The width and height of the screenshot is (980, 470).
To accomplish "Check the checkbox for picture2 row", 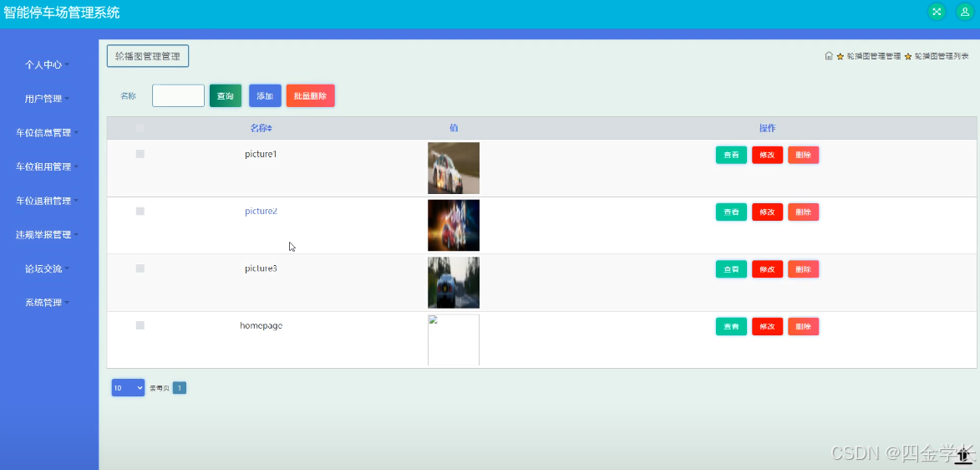I will [140, 211].
